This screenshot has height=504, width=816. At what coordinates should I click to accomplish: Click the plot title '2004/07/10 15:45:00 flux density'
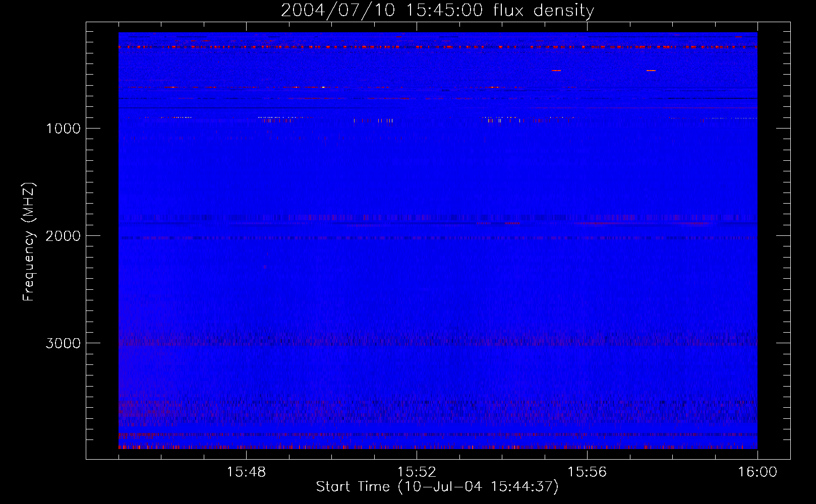(437, 10)
